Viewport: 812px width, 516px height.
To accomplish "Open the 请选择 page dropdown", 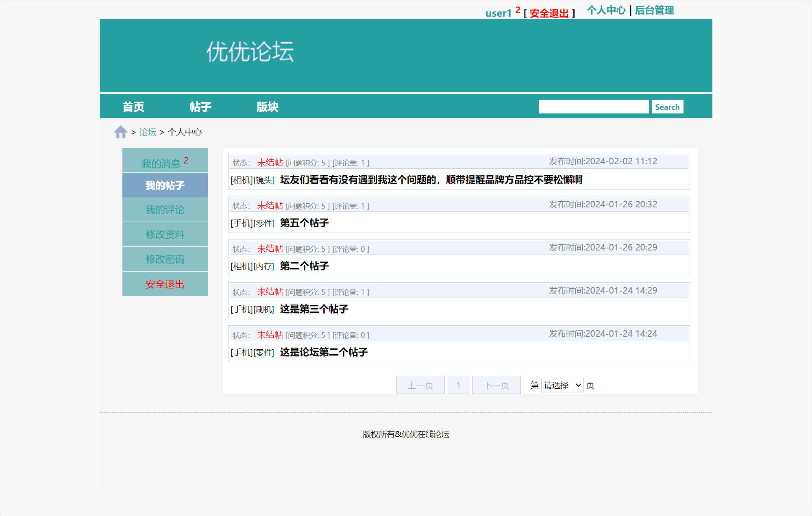I will tap(562, 385).
